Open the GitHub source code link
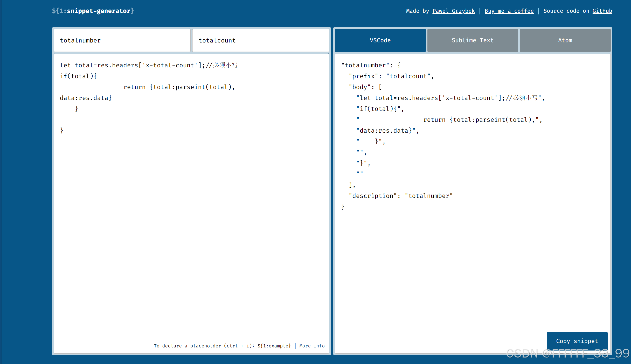Screen dimensions: 631x364 (x=602, y=11)
